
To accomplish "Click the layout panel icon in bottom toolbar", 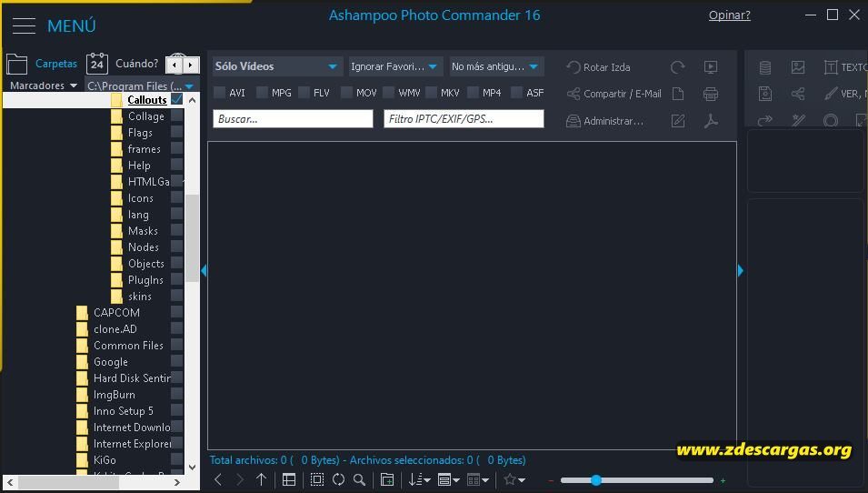I will tap(289, 479).
